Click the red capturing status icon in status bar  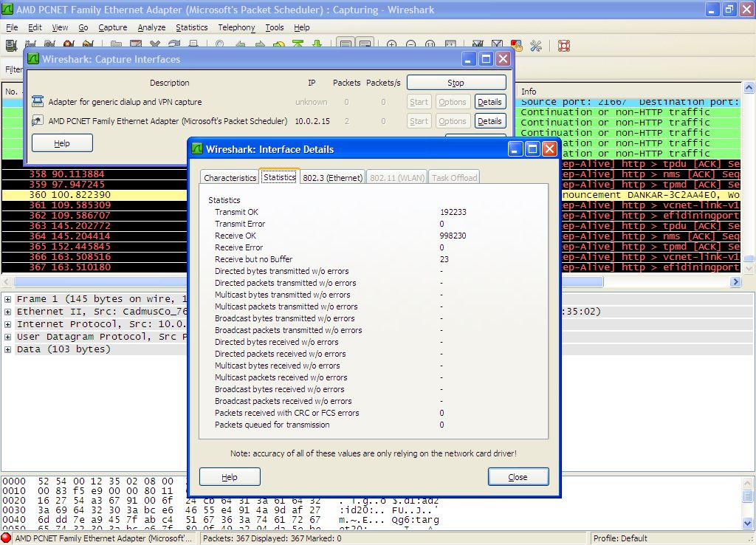[x=6, y=538]
